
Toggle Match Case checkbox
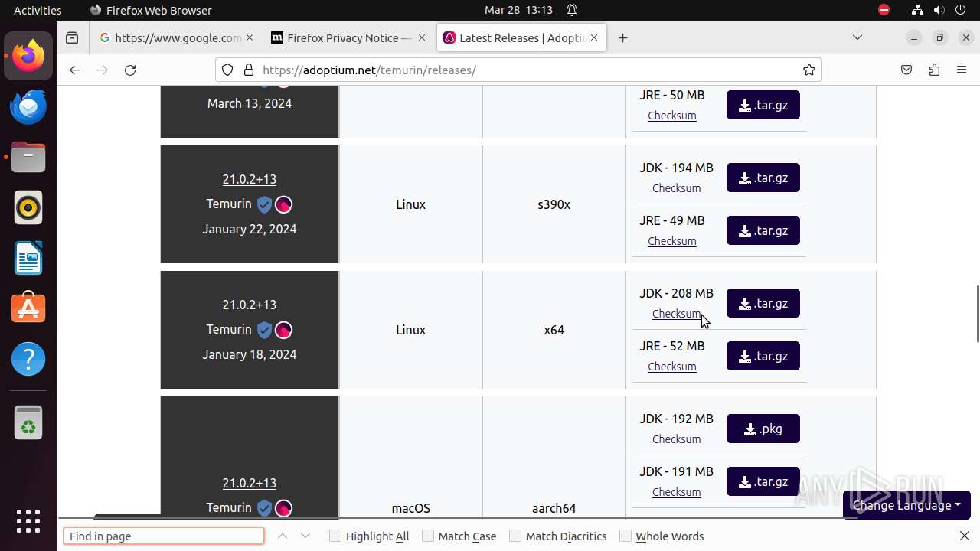coord(428,536)
